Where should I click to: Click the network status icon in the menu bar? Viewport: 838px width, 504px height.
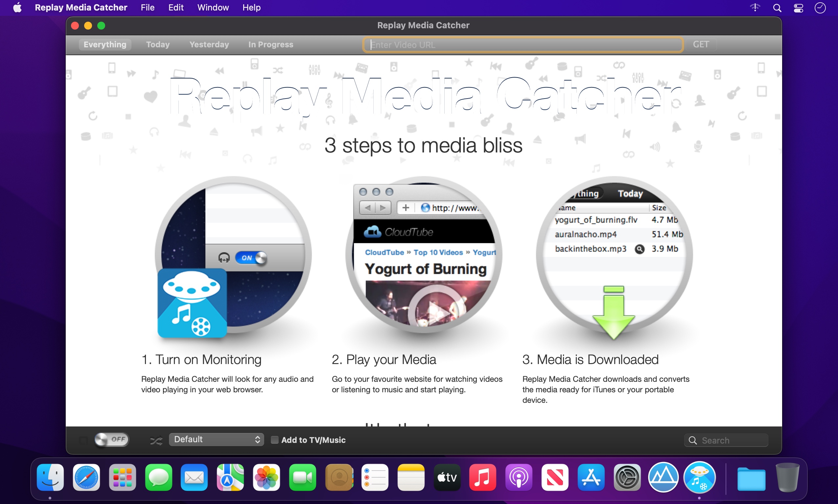(755, 8)
